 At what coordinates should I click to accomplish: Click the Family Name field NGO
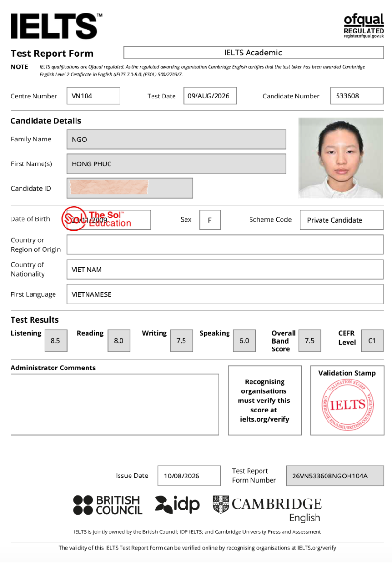click(x=176, y=139)
